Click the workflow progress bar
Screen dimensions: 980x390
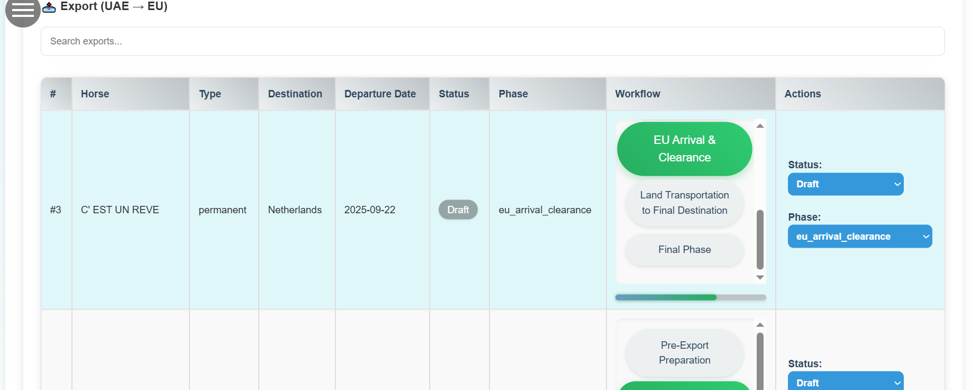pos(690,297)
